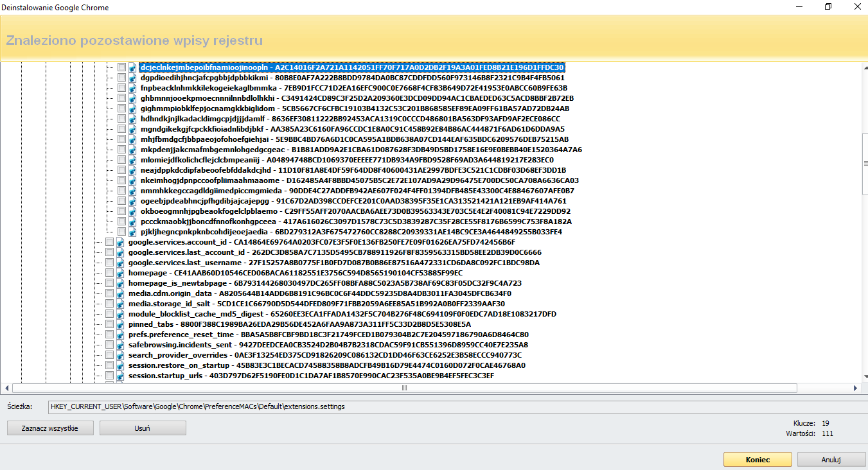This screenshot has width=868, height=470.
Task: Check the google.services.last_account_id box
Action: 109,252
